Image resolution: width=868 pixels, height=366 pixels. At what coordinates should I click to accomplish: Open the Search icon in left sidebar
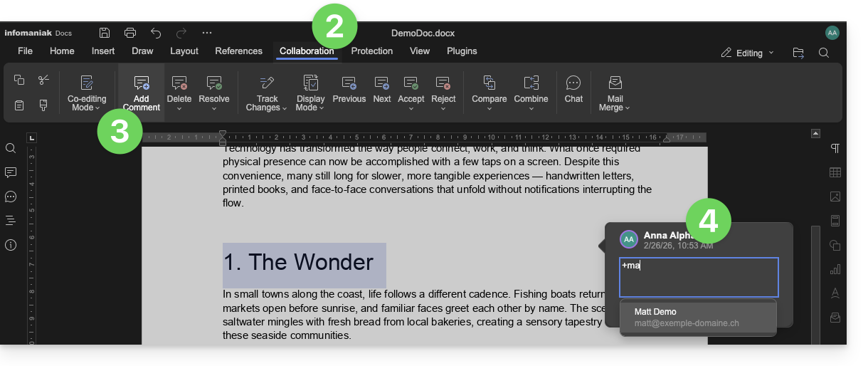(11, 148)
